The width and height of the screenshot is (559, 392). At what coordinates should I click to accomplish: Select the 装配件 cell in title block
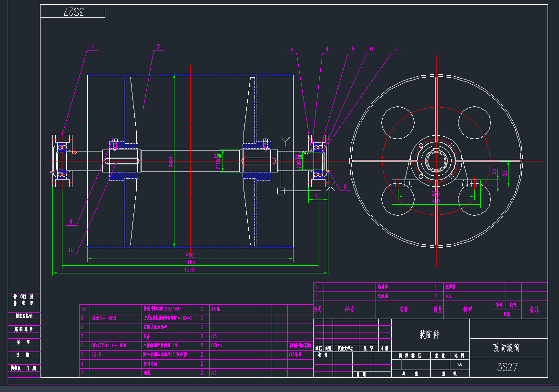[429, 335]
